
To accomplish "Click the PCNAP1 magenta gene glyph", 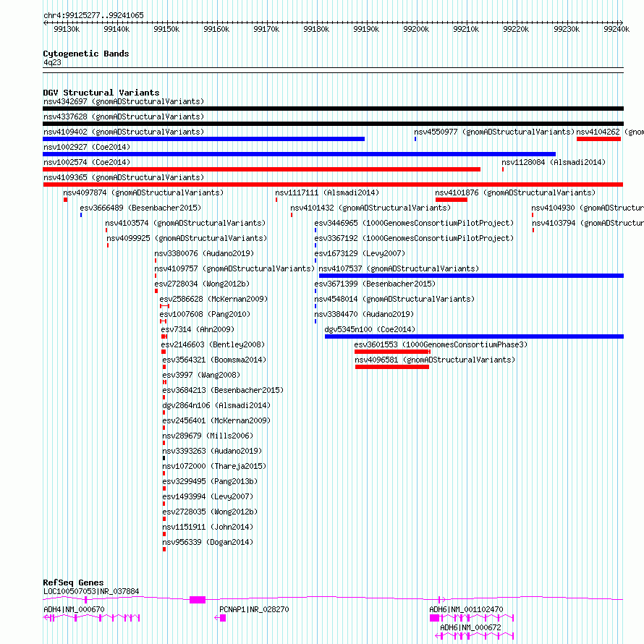I will point(221,618).
